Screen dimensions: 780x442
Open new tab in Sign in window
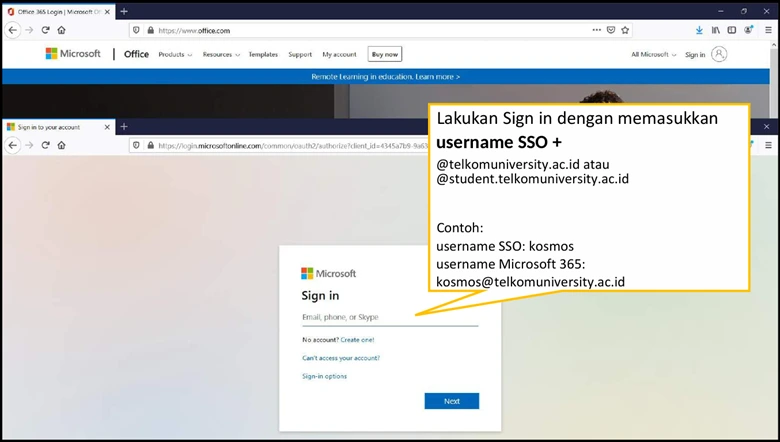coord(124,127)
